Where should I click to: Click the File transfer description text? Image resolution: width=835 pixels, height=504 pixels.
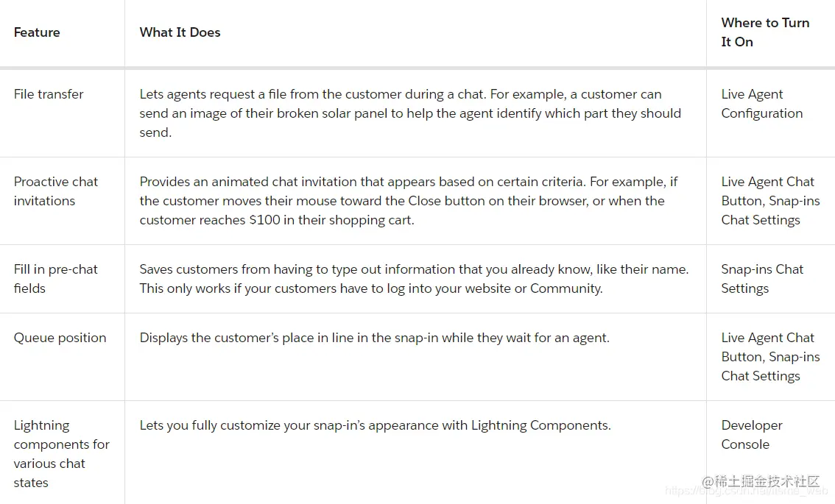[x=409, y=113]
